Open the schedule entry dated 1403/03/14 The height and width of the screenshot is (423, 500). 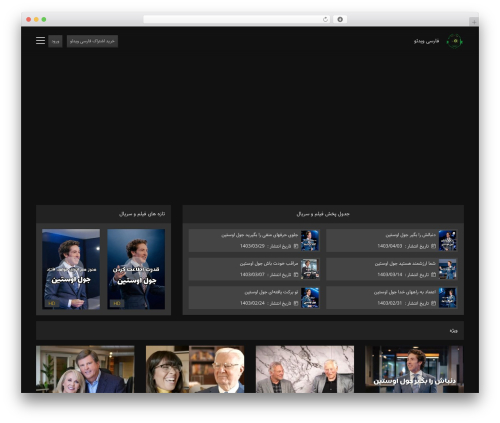[392, 269]
